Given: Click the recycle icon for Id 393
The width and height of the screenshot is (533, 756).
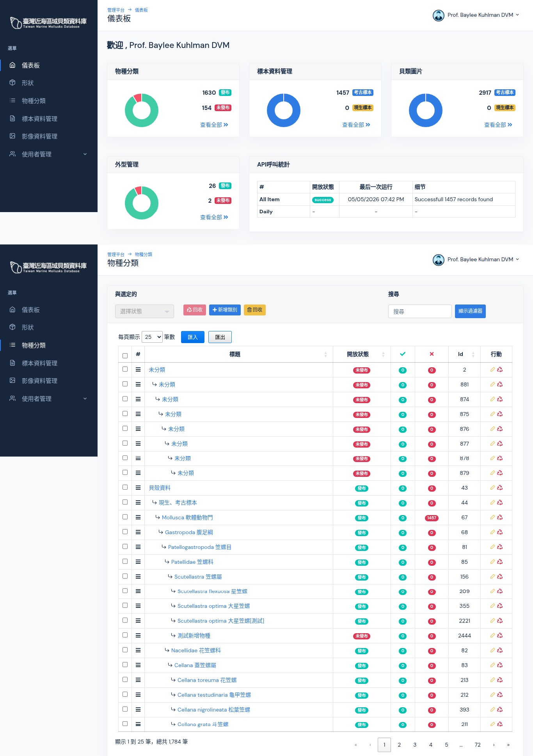Looking at the screenshot, I should 500,710.
